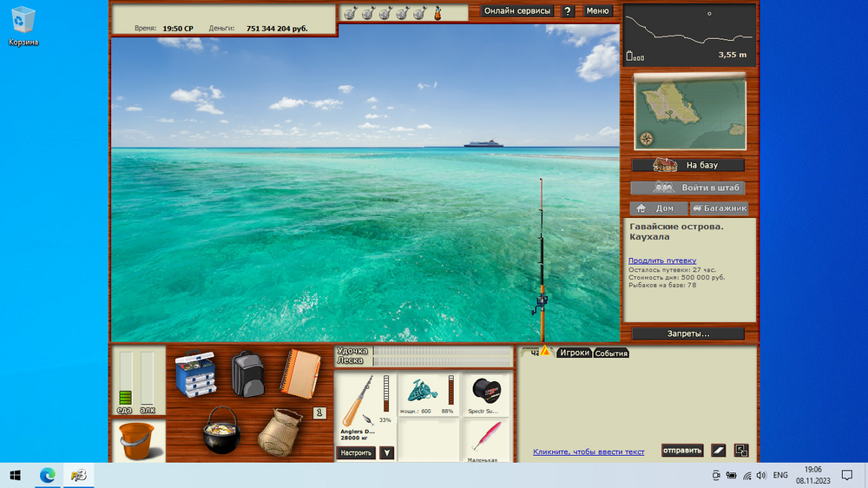Image resolution: width=868 pixels, height=488 pixels.
Task: Click the depth reading 3,55 m
Action: 733,55
